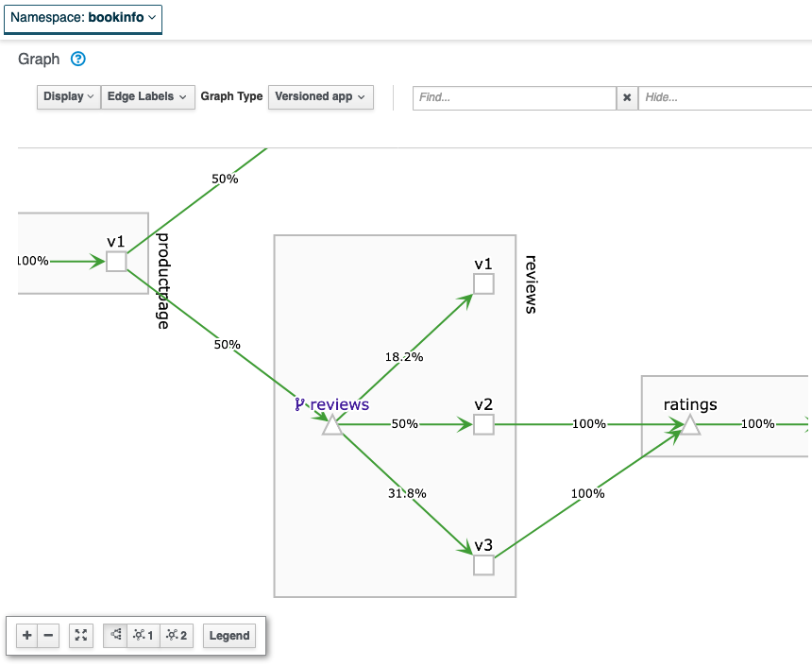Click the reviews v3 node
Image resolution: width=812 pixels, height=667 pixels.
pos(482,564)
